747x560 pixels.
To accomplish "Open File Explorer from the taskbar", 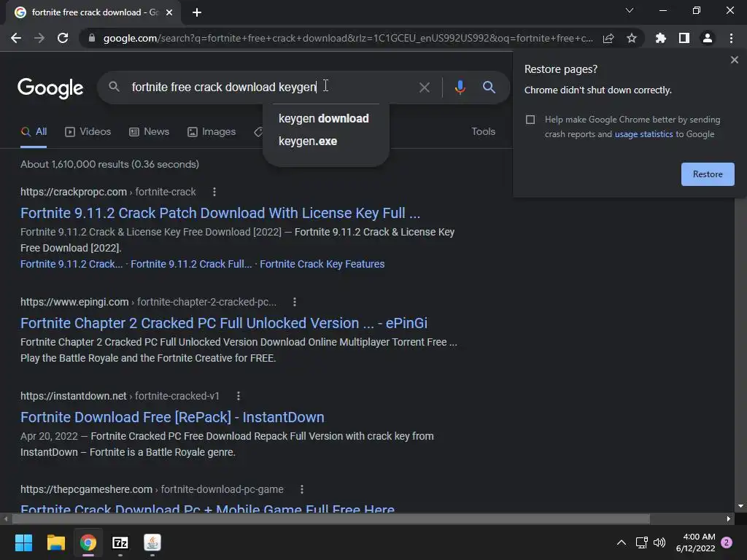I will (x=55, y=542).
